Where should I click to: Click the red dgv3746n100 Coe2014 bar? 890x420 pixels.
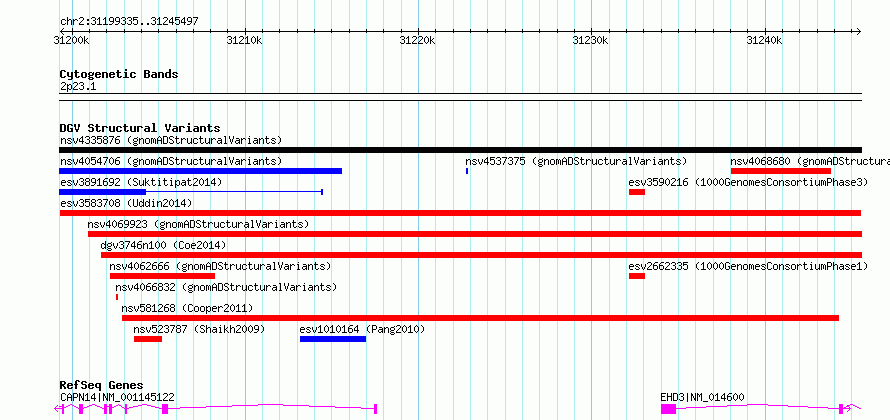coord(481,255)
